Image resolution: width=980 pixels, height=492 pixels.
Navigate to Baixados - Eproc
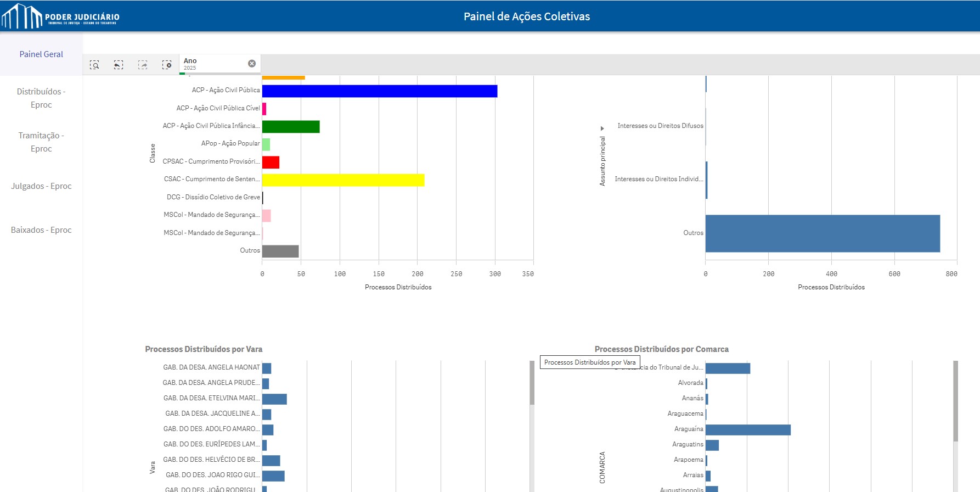tap(41, 230)
